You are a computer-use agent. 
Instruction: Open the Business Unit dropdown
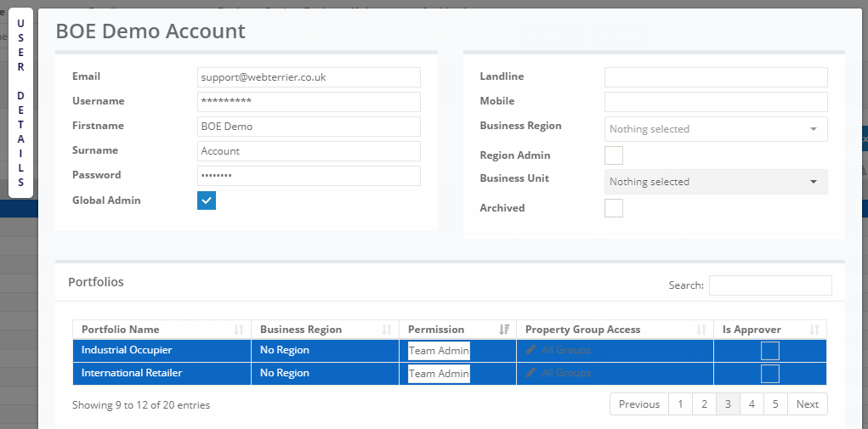716,181
